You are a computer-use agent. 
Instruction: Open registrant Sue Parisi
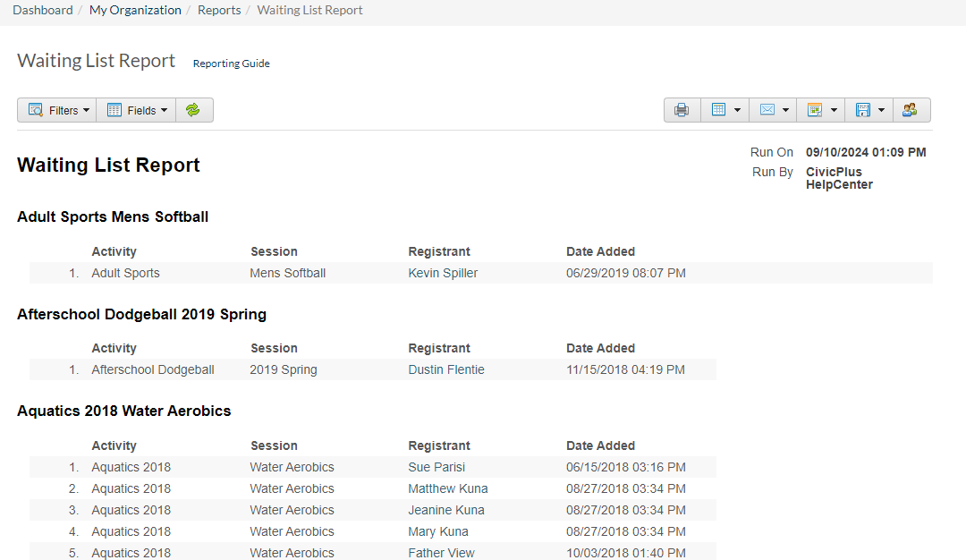pos(436,467)
